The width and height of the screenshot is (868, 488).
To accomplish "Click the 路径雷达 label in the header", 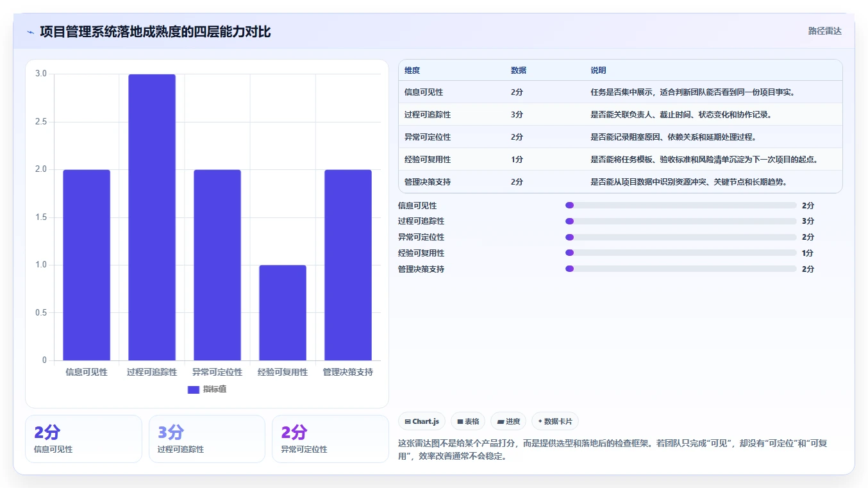I will click(824, 31).
